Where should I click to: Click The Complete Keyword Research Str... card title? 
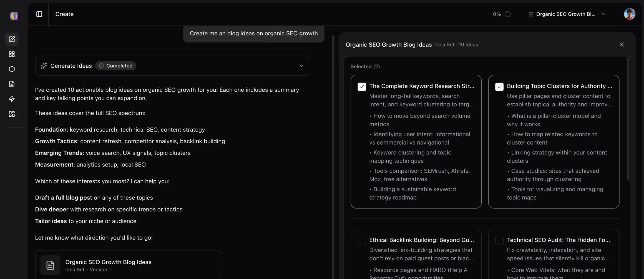coord(422,86)
